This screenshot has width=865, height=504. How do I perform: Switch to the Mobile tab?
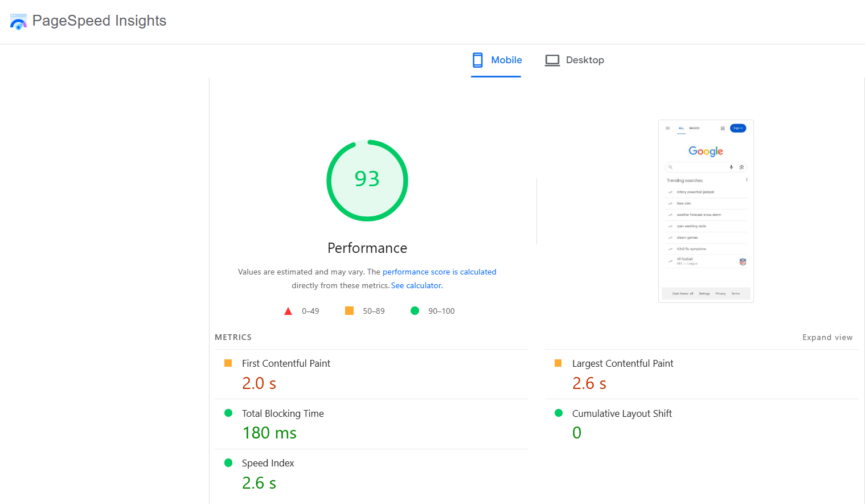click(506, 60)
